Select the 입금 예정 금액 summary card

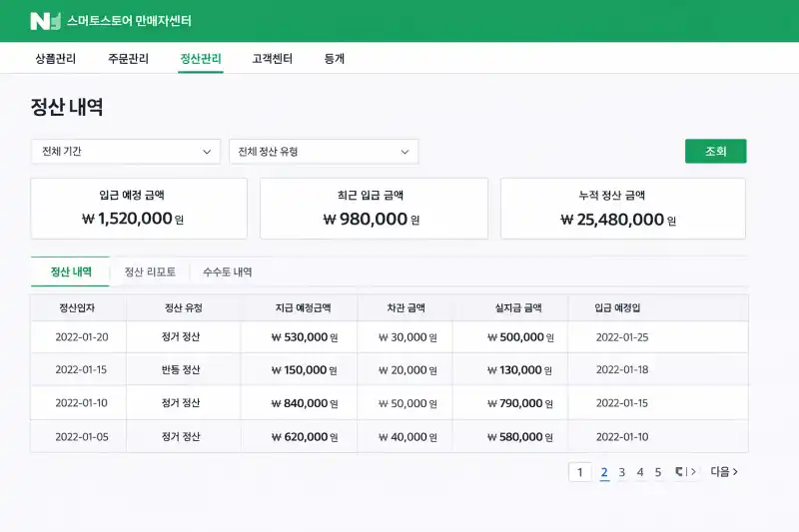(139, 209)
